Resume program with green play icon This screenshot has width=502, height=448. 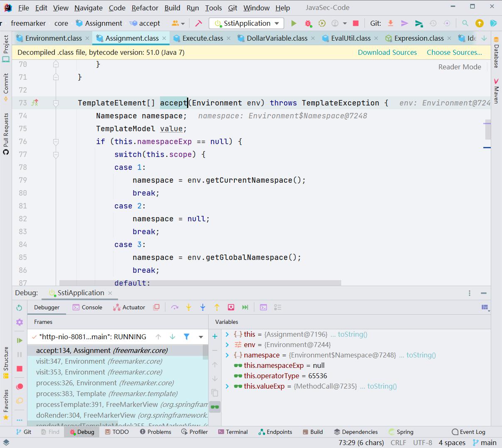click(20, 340)
